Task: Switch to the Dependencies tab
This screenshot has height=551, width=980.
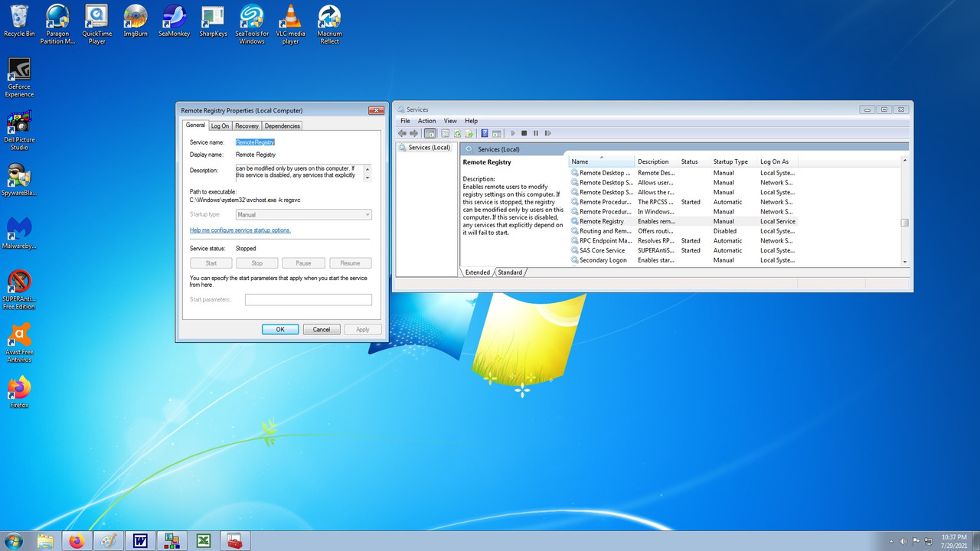Action: click(283, 126)
